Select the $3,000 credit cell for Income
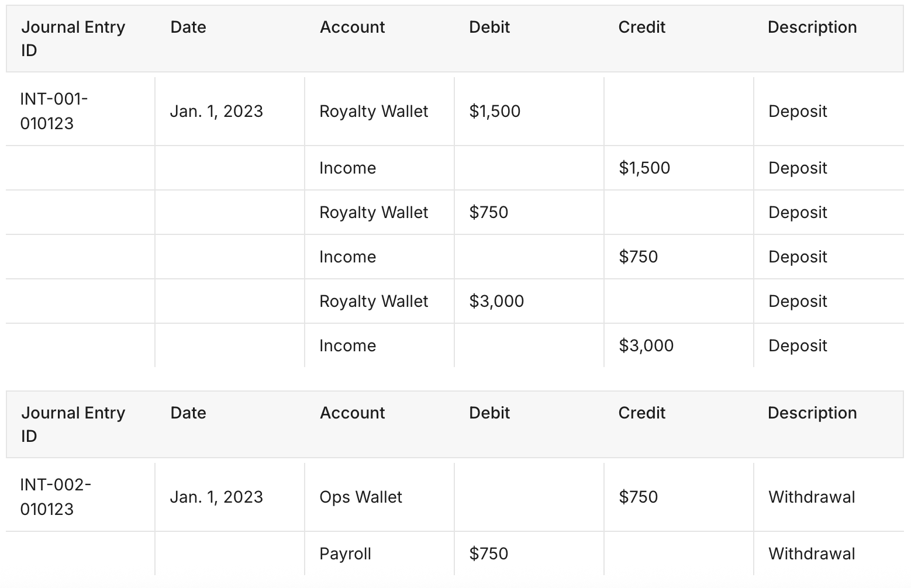This screenshot has height=588, width=911. tap(646, 345)
